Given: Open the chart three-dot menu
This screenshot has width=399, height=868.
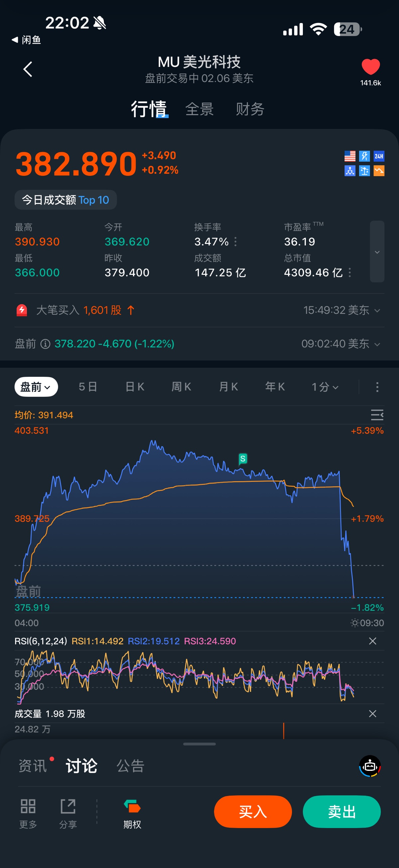Looking at the screenshot, I should [377, 387].
